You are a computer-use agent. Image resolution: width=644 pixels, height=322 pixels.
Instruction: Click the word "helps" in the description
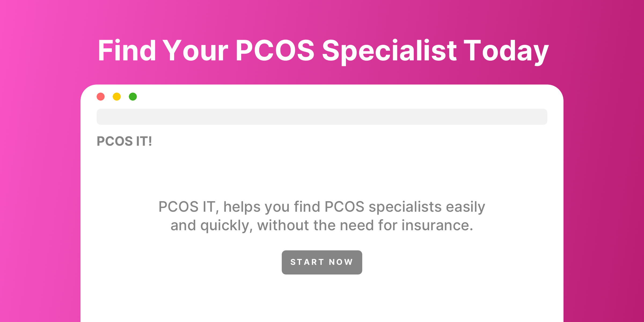[x=242, y=207]
